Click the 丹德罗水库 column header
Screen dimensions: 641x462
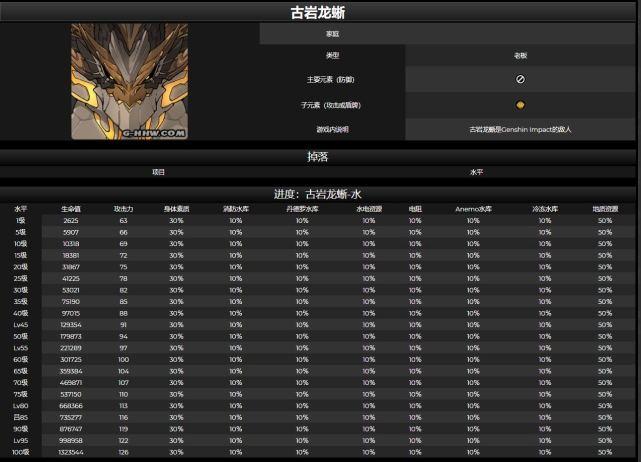(x=302, y=209)
